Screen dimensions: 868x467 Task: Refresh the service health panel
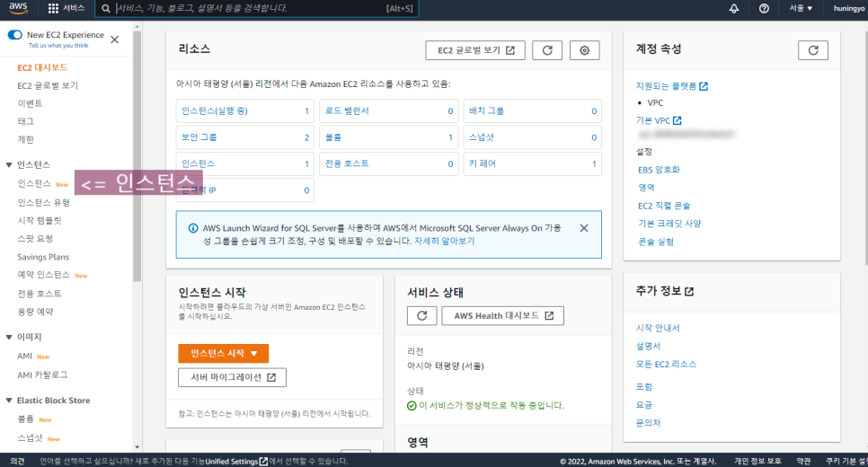point(421,316)
